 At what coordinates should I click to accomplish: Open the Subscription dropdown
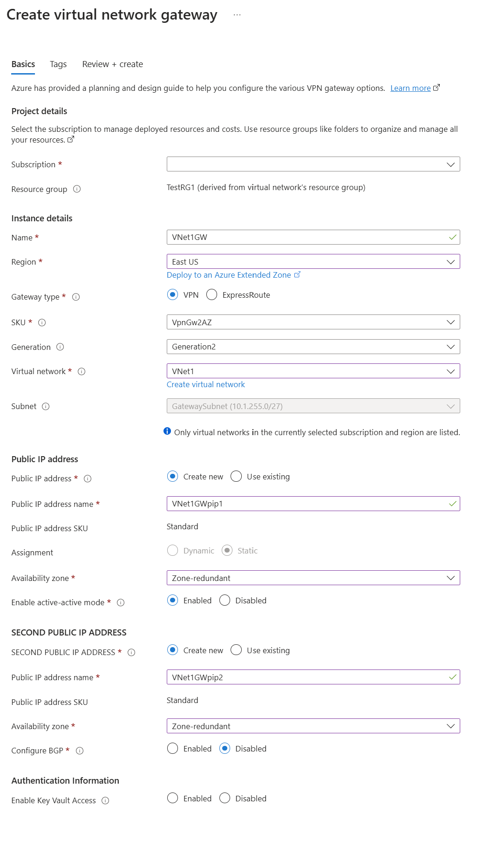coord(313,164)
